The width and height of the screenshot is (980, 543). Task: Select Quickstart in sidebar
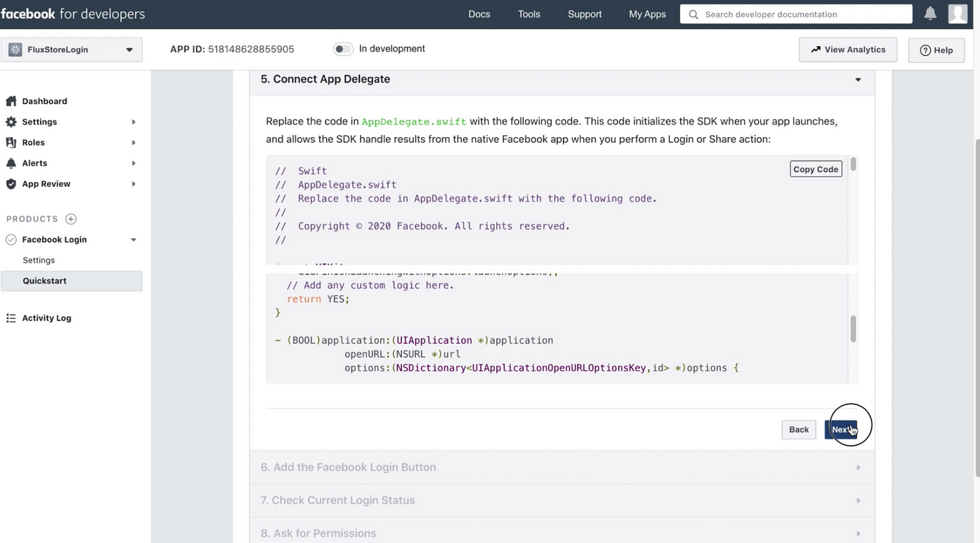(x=71, y=281)
